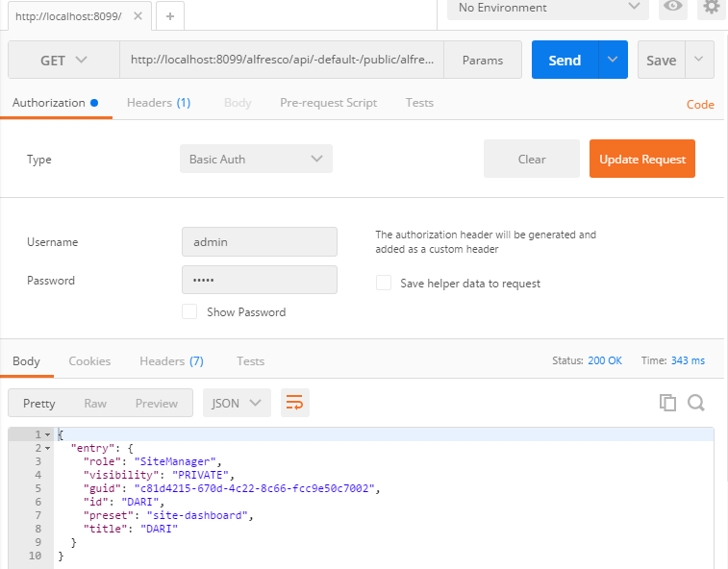The height and width of the screenshot is (569, 728).
Task: Open Save button dropdown arrow
Action: pyautogui.click(x=699, y=60)
